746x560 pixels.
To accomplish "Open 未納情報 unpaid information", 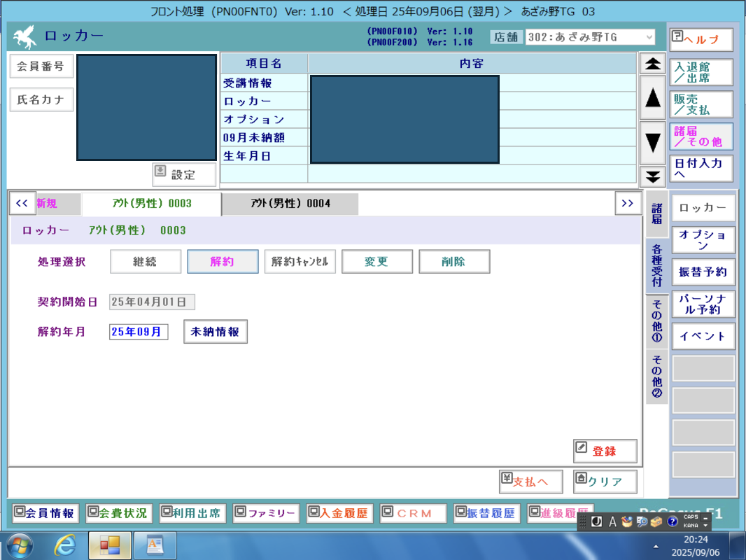I will [216, 332].
